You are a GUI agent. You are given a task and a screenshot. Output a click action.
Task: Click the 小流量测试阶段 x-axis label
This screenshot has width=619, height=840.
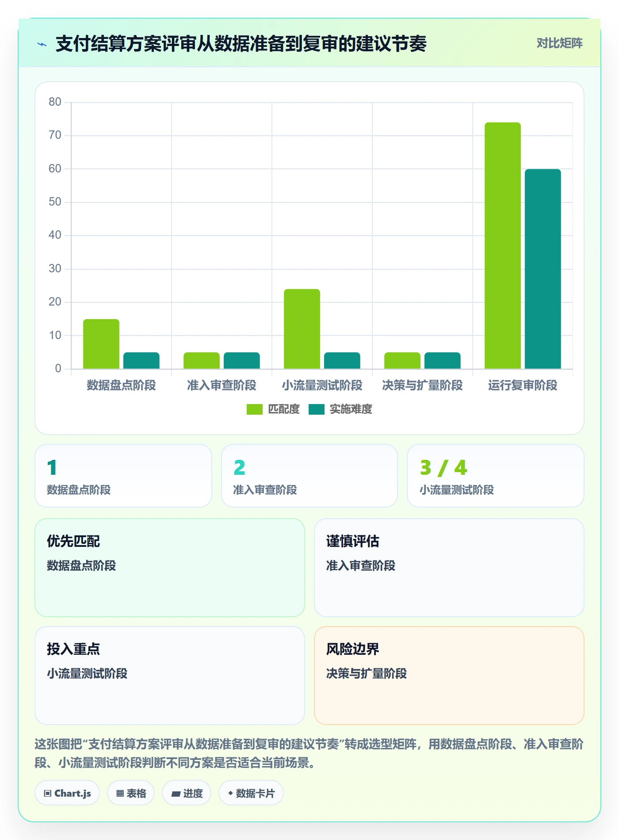click(322, 386)
